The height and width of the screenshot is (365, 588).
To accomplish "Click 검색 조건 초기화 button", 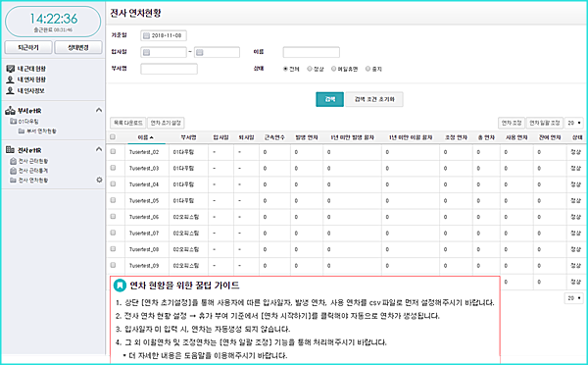I will point(374,99).
